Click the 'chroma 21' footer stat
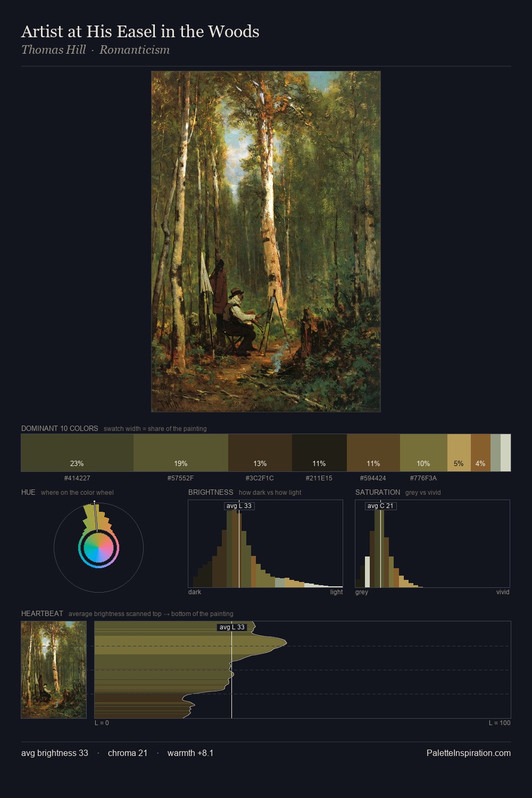This screenshot has height=798, width=532. tap(128, 753)
